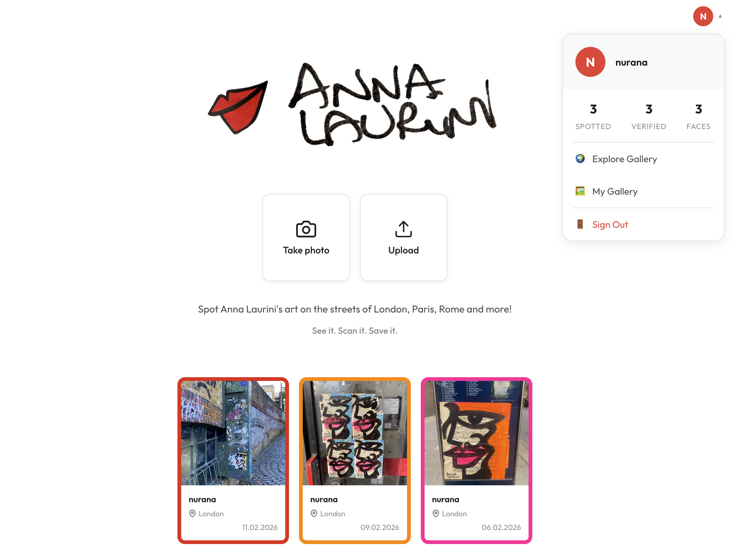Click the picture frame icon beside My Gallery
The height and width of the screenshot is (560, 751).
(580, 191)
